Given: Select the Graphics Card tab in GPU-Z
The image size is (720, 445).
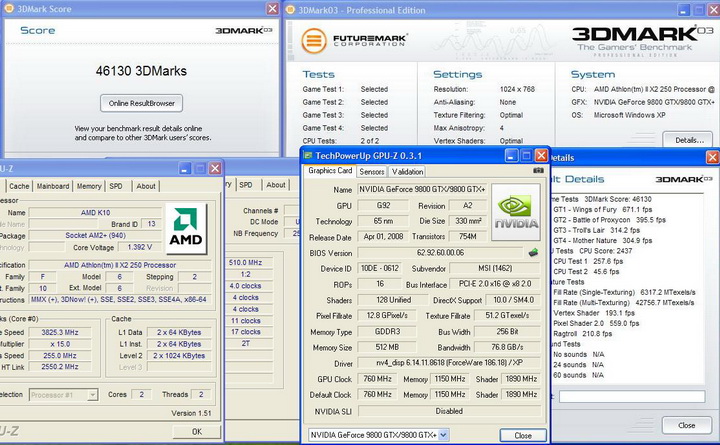Looking at the screenshot, I should [330, 170].
